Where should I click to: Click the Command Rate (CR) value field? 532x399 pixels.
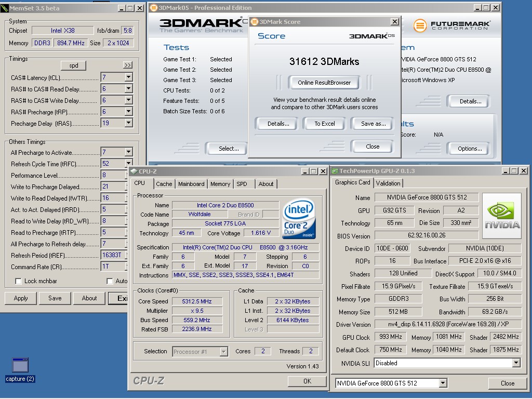[x=114, y=267]
